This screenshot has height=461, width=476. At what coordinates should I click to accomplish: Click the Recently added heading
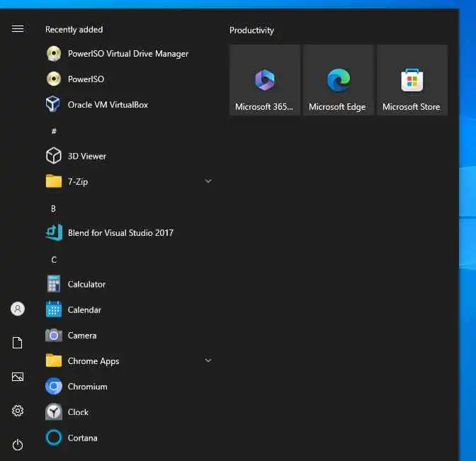(x=74, y=30)
